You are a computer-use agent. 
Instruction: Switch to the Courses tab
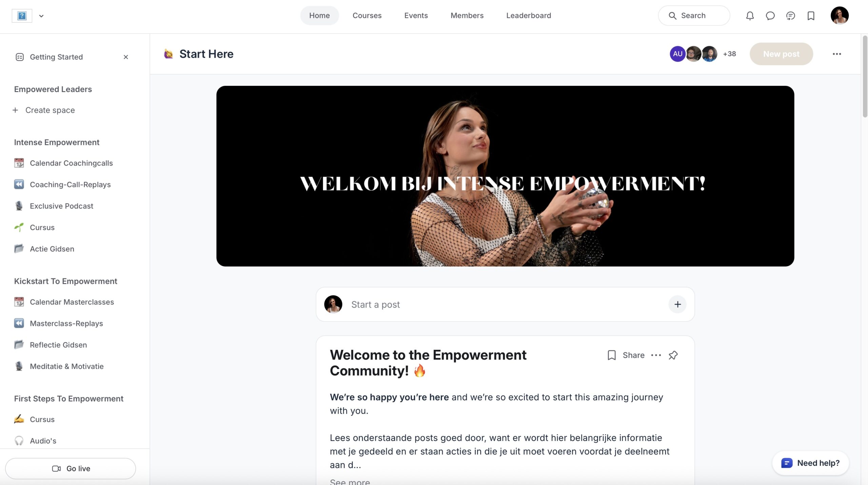click(x=367, y=16)
